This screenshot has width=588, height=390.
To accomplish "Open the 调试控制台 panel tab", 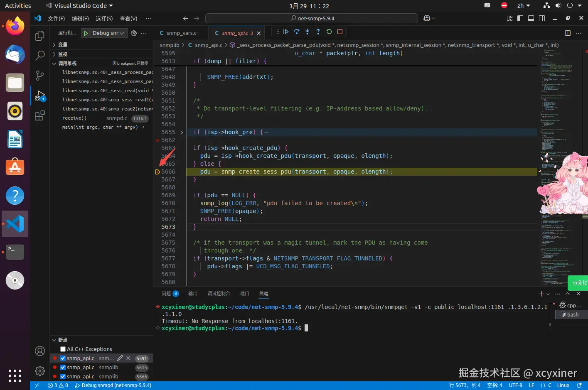I will (x=219, y=294).
